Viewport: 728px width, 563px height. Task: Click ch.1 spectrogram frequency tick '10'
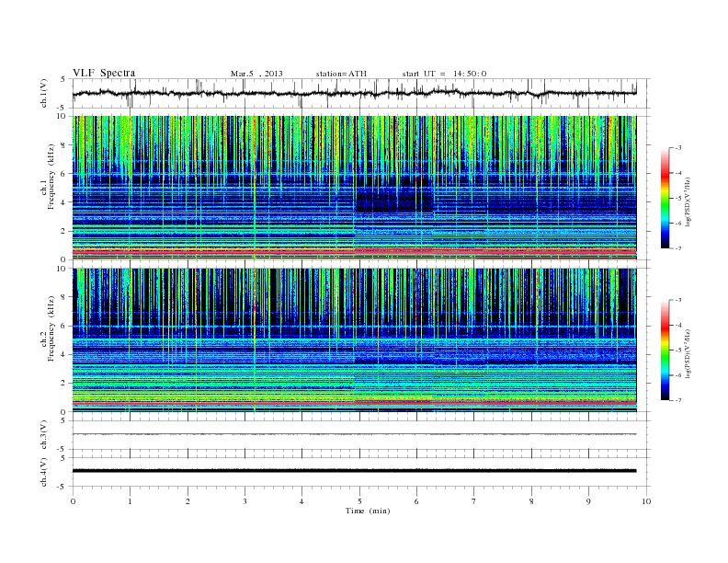[62, 116]
